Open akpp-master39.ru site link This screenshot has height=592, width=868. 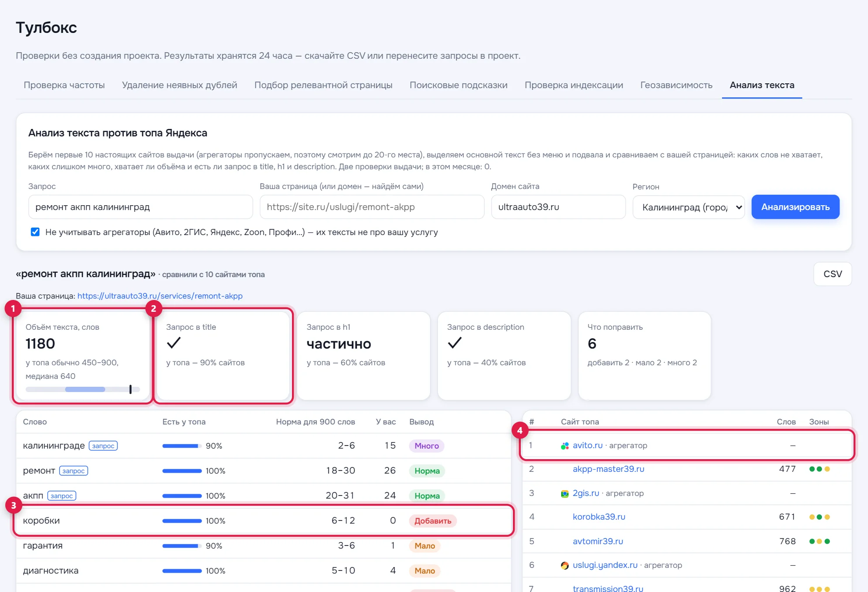pyautogui.click(x=608, y=469)
